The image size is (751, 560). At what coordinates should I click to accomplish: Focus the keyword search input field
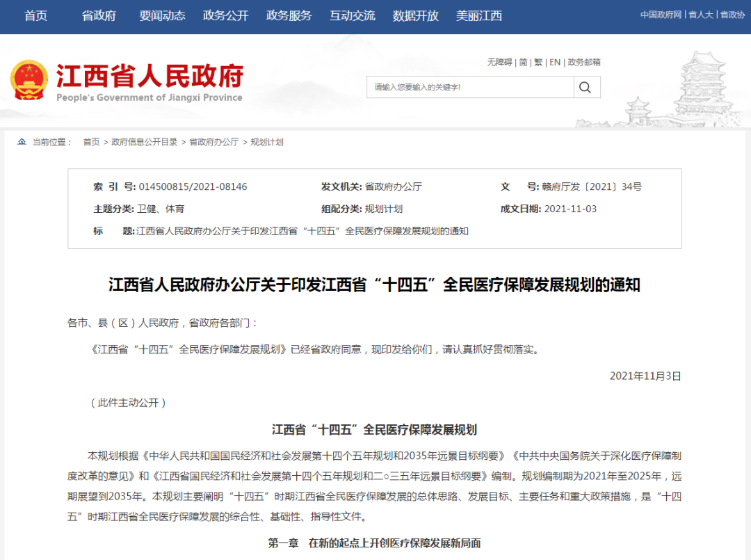click(x=470, y=87)
